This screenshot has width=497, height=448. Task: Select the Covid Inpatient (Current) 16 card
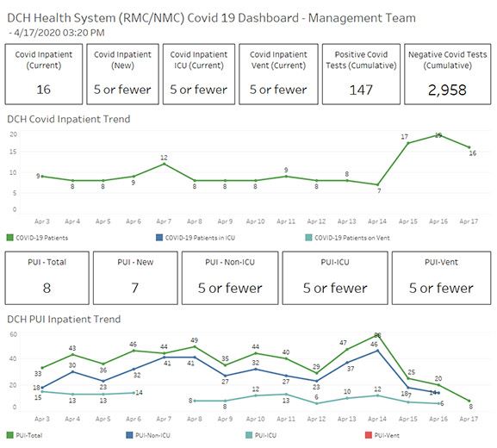pyautogui.click(x=44, y=74)
